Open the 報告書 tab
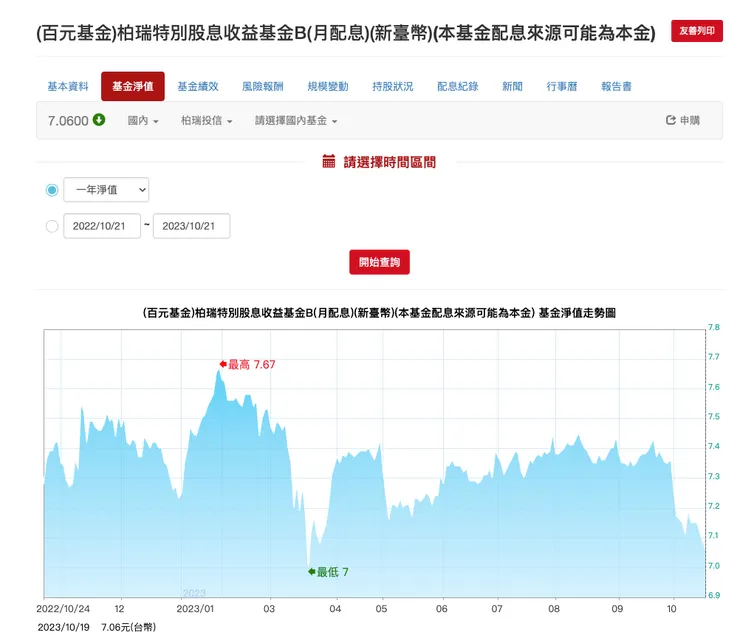The width and height of the screenshot is (740, 635). 616,86
